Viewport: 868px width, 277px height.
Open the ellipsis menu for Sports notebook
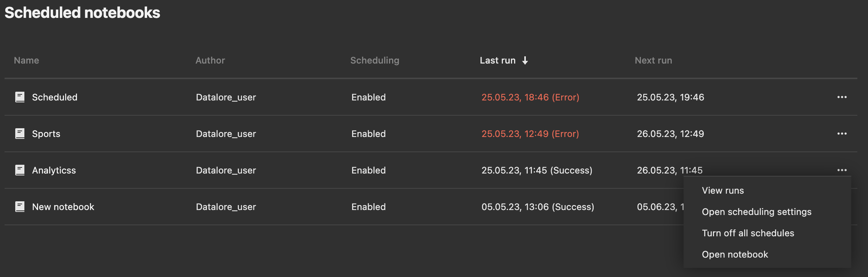tap(842, 133)
